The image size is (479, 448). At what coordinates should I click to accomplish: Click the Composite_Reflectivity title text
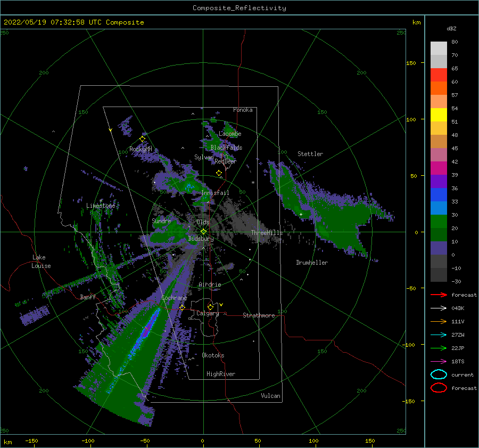(240, 8)
